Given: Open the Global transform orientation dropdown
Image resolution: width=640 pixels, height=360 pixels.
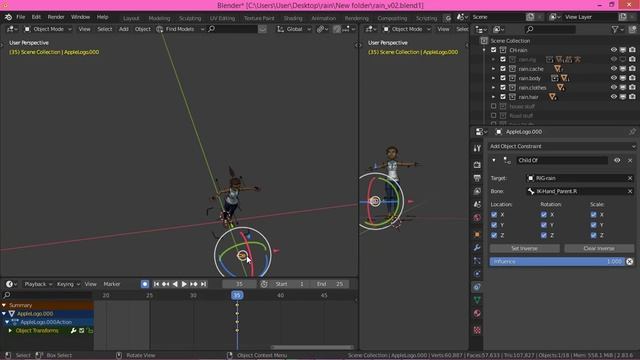Looking at the screenshot, I should 294,29.
